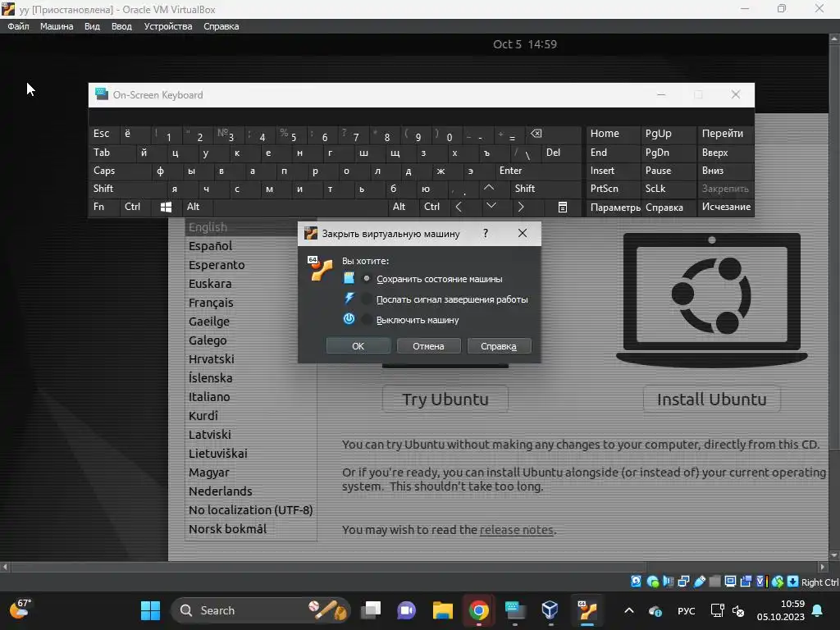The width and height of the screenshot is (840, 630).
Task: Click the Install Ubuntu button
Action: pyautogui.click(x=711, y=399)
